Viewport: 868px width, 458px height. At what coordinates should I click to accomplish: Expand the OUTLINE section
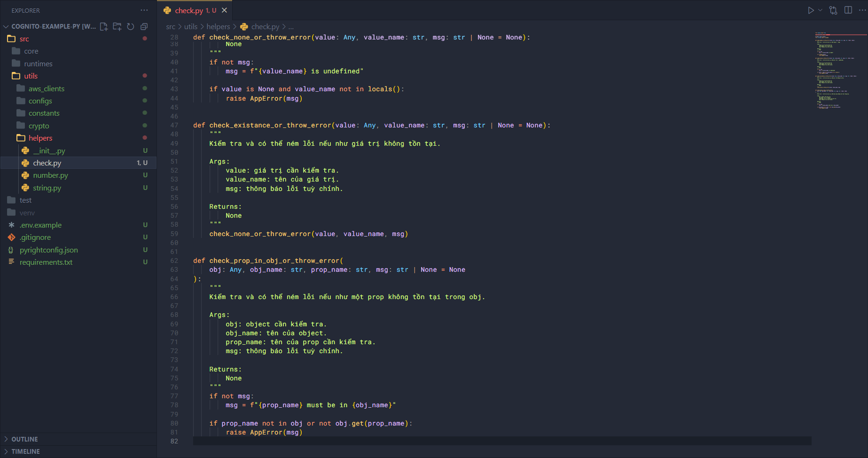[x=24, y=439]
